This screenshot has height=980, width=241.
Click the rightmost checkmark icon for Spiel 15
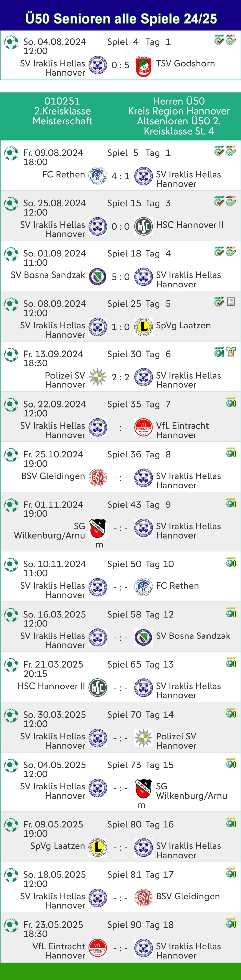231,202
